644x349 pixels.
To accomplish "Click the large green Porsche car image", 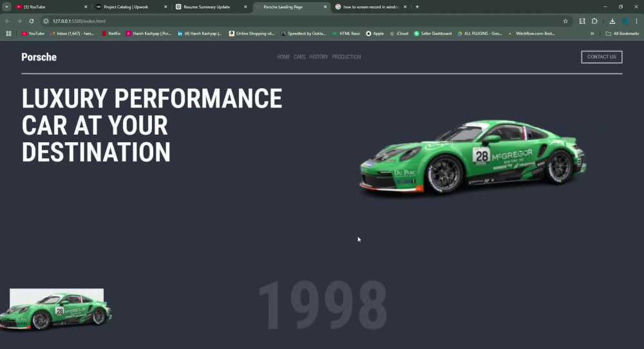I will pyautogui.click(x=473, y=157).
